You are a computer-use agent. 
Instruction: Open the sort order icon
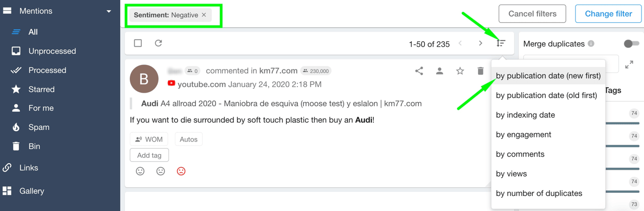click(x=501, y=43)
